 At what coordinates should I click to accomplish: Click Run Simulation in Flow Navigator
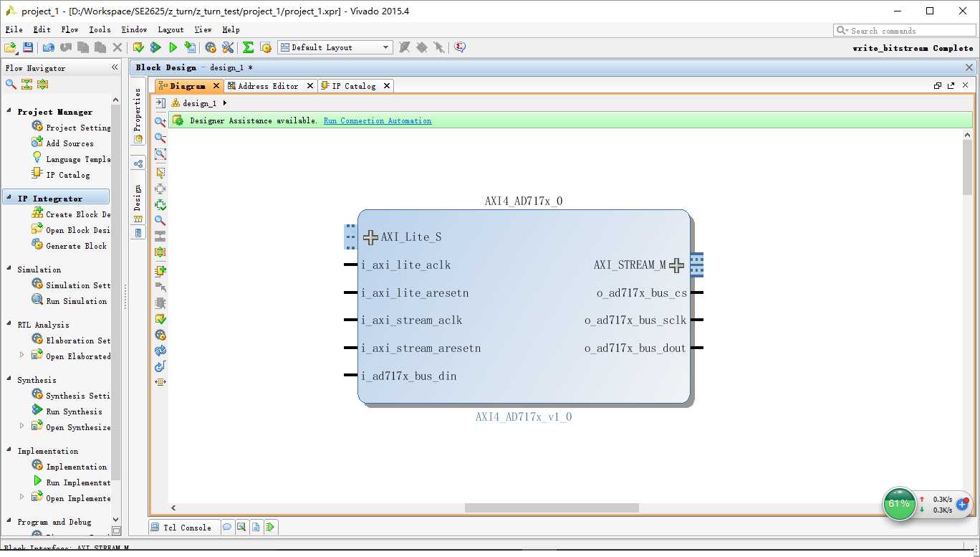point(76,301)
